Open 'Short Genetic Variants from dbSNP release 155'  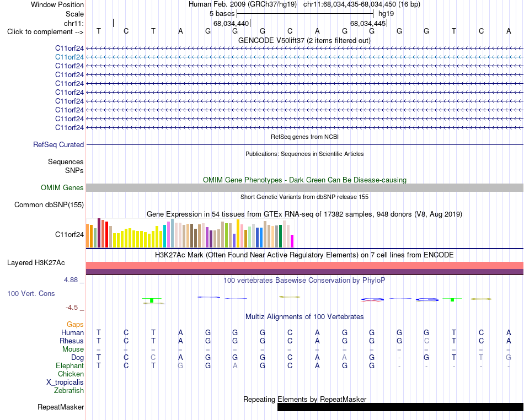[304, 197]
